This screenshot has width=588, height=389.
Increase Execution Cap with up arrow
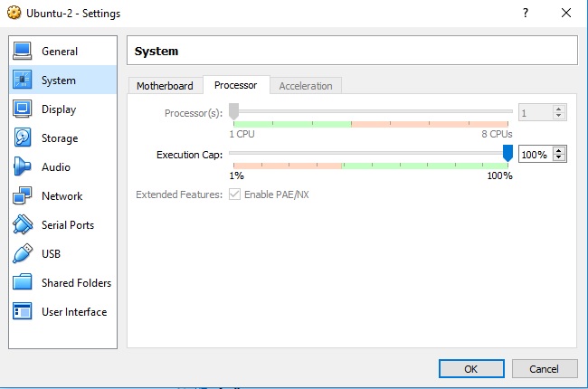pos(559,151)
